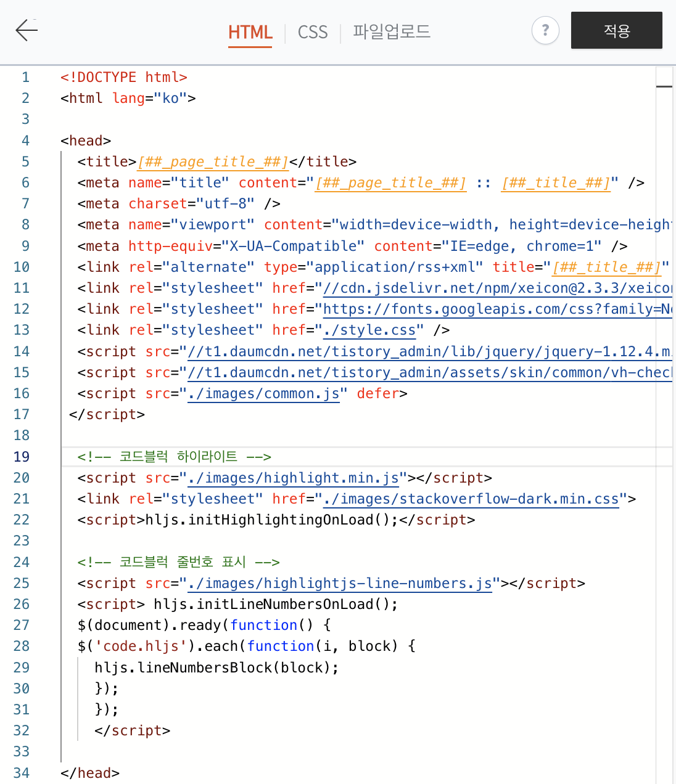
Task: Click the link rel="alternate" rss line
Action: coord(373,267)
